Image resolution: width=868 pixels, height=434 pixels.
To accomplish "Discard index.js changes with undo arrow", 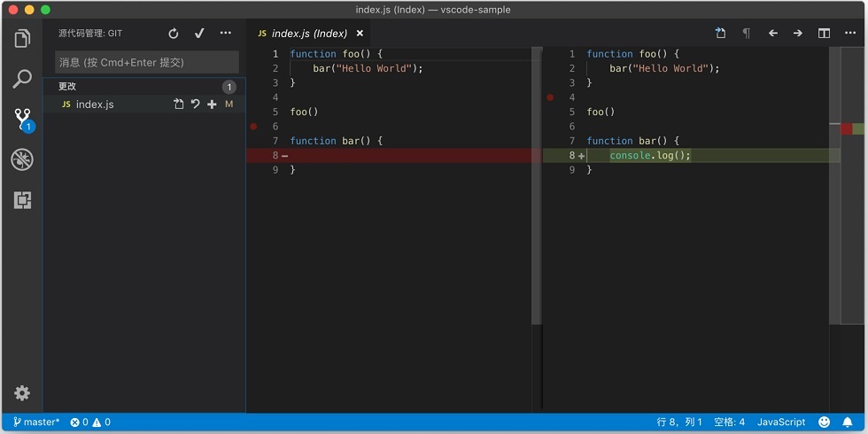I will 196,105.
